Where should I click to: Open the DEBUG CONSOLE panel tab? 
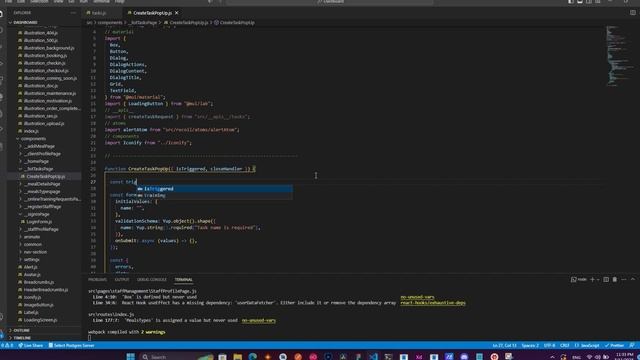(152, 280)
